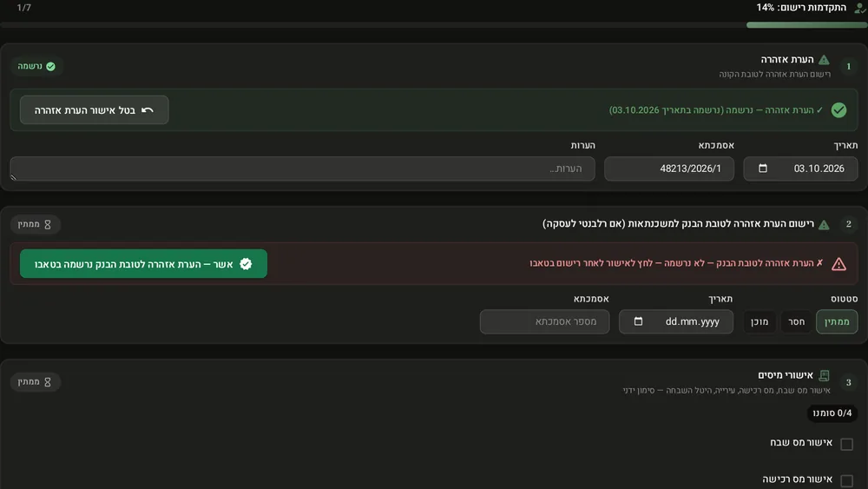Click the green check circle in הערת אזהרה נרשמה banner
This screenshot has height=489, width=868.
[838, 110]
